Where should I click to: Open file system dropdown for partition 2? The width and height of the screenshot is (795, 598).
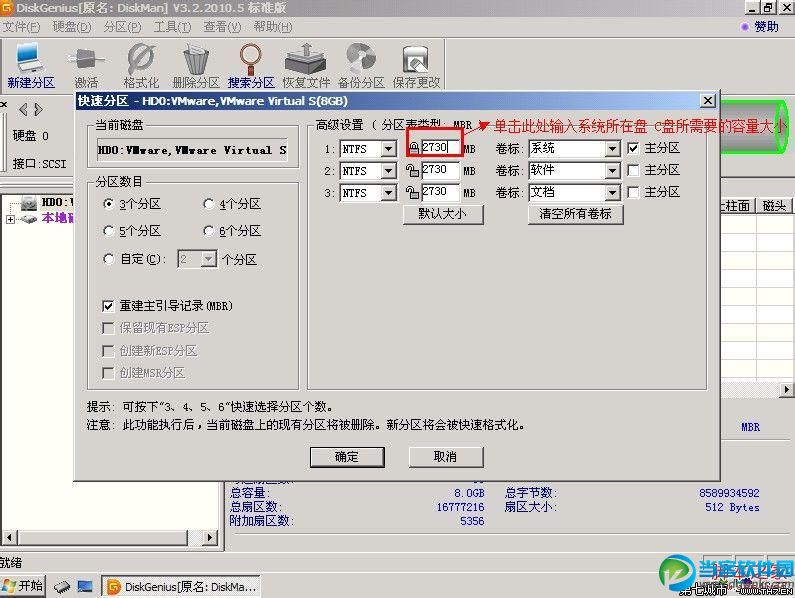coord(389,171)
